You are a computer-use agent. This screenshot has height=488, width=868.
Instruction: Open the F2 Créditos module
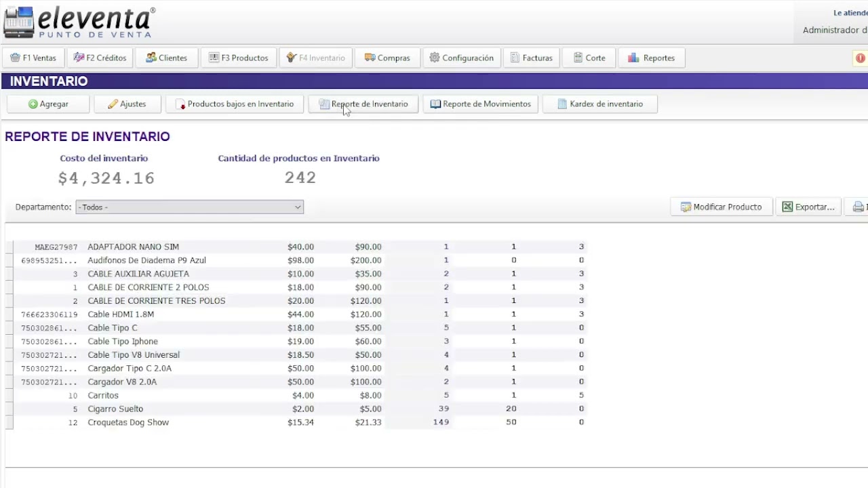click(x=100, y=58)
